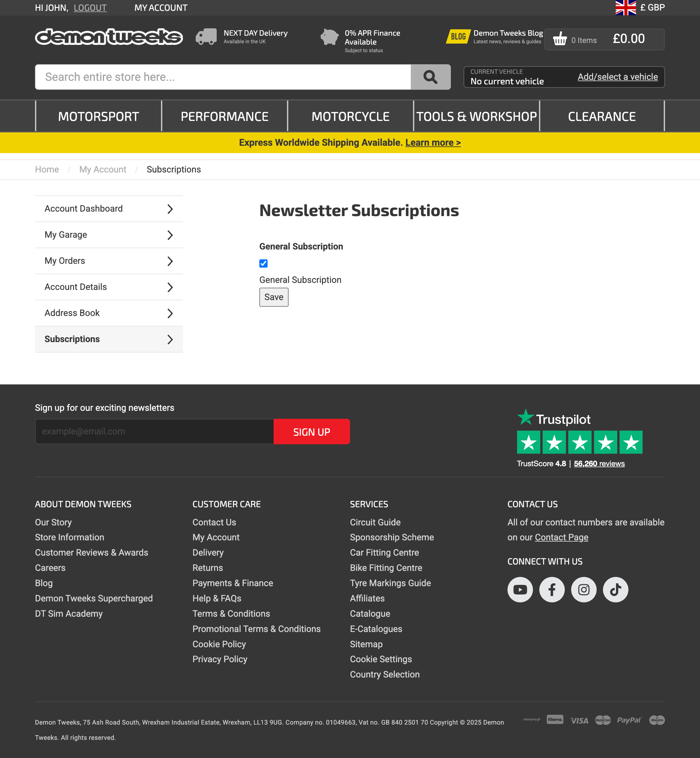Open the YouTube social icon
The width and height of the screenshot is (700, 758).
point(520,589)
